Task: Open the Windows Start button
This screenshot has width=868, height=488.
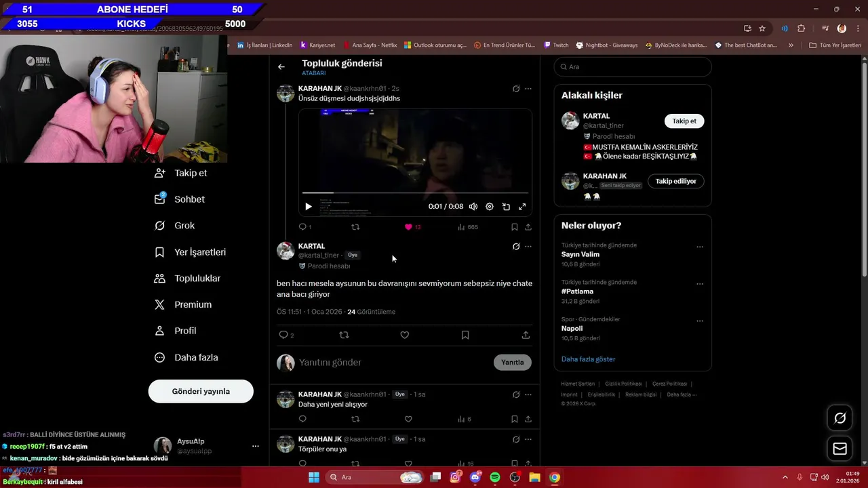Action: pyautogui.click(x=314, y=477)
